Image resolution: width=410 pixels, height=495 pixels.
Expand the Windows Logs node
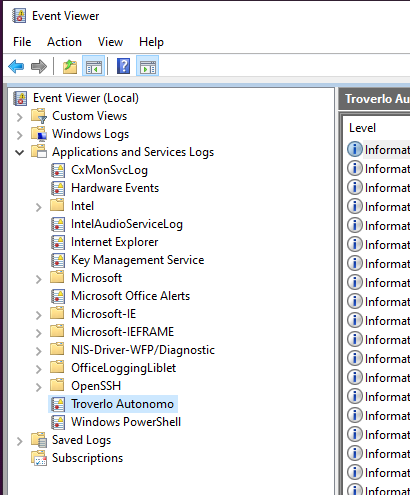(x=20, y=135)
